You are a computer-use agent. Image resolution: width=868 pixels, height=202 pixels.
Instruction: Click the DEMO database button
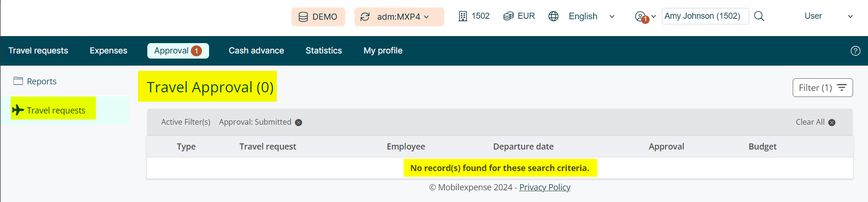click(x=318, y=17)
